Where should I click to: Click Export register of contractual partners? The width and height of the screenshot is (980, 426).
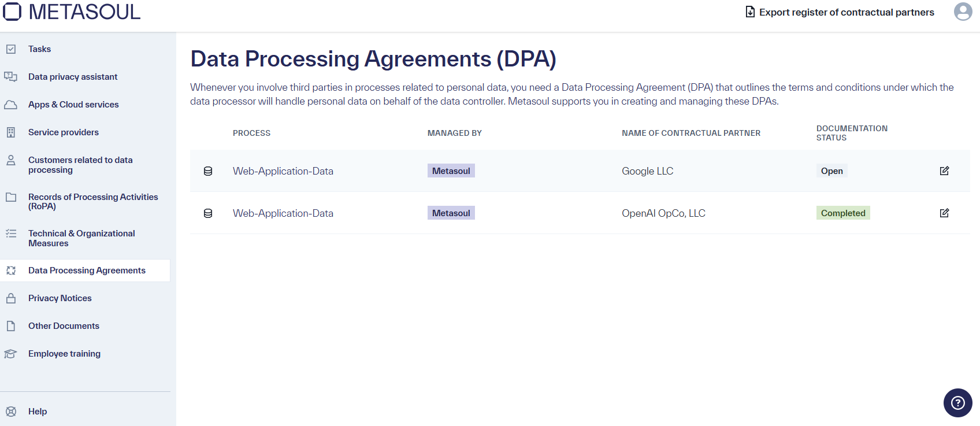point(839,12)
